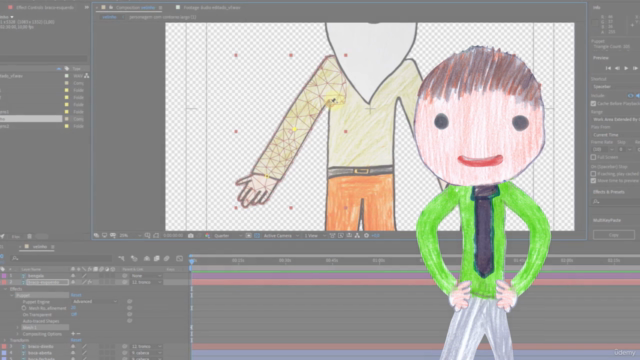Open the Composition Flowchart icon in viewer
This screenshot has width=640, height=360.
coord(358,236)
